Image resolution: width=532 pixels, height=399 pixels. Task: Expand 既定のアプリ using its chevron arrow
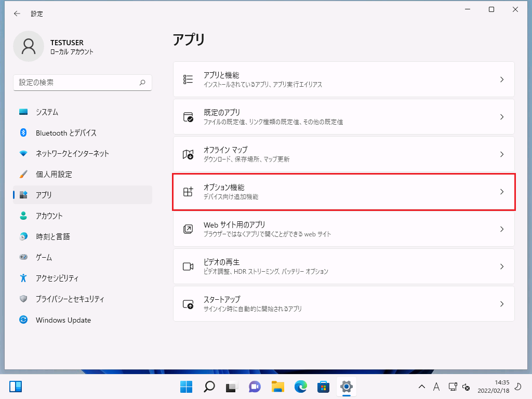[x=501, y=117]
